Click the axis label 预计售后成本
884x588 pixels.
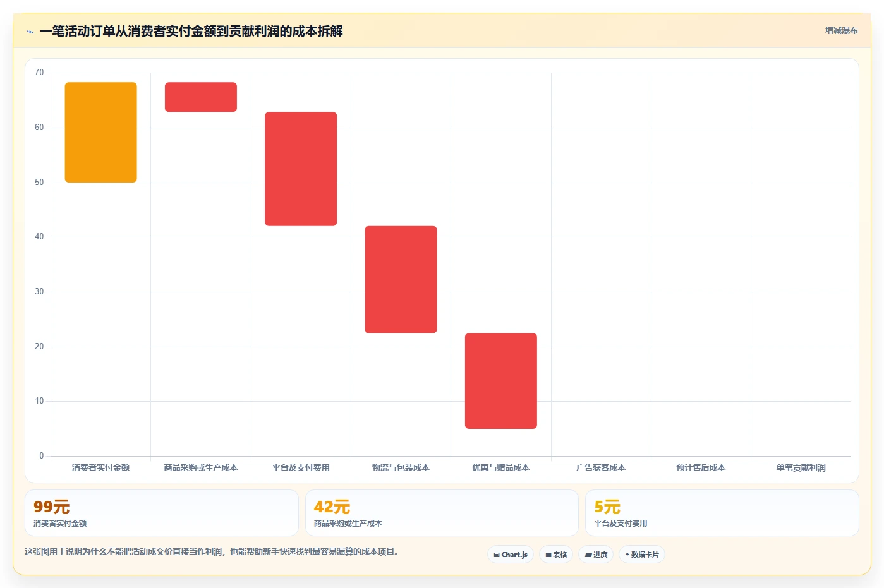pyautogui.click(x=701, y=467)
